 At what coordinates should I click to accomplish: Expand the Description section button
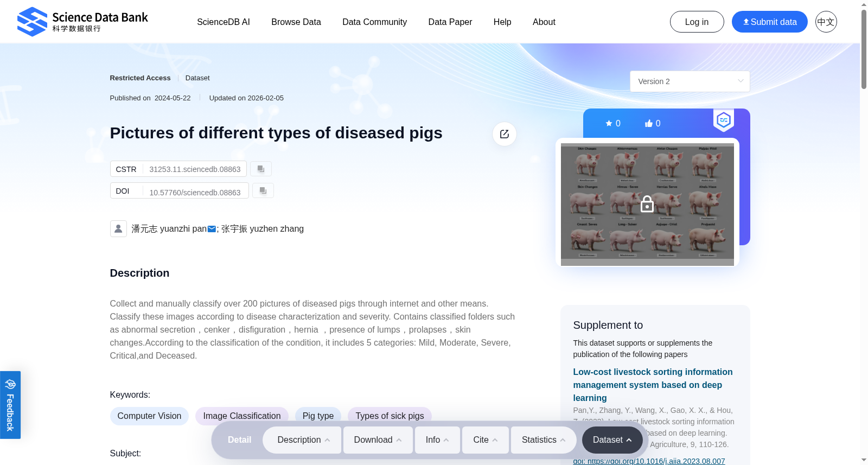coord(302,440)
